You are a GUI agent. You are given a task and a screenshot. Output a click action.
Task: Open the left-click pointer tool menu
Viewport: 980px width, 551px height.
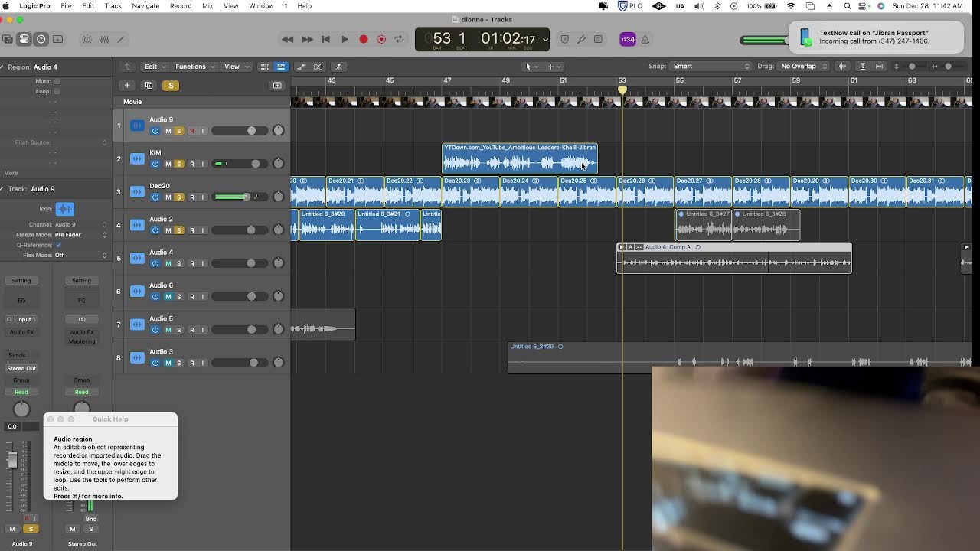click(x=531, y=67)
